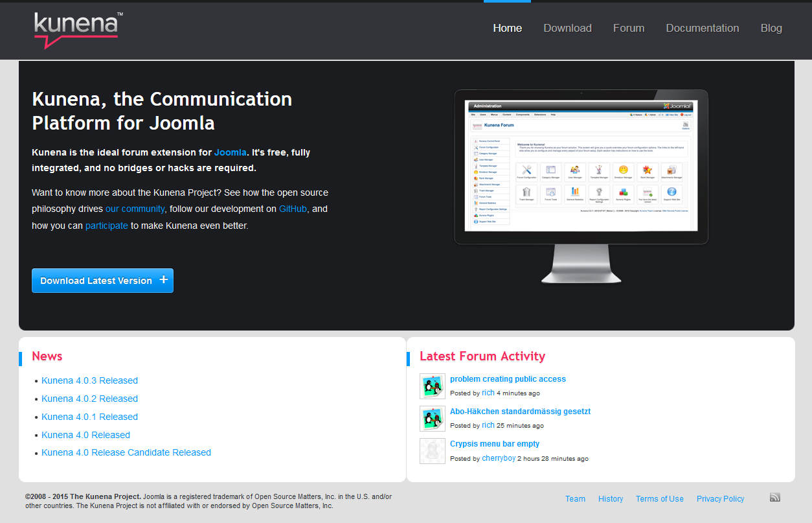Viewport: 812px width, 523px height.
Task: Follow the 'participate' link
Action: pos(106,226)
